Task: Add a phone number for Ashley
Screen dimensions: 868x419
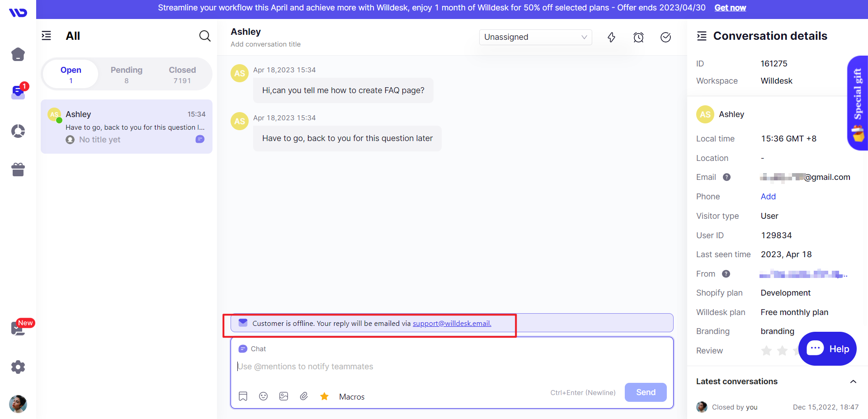Action: [x=768, y=197]
